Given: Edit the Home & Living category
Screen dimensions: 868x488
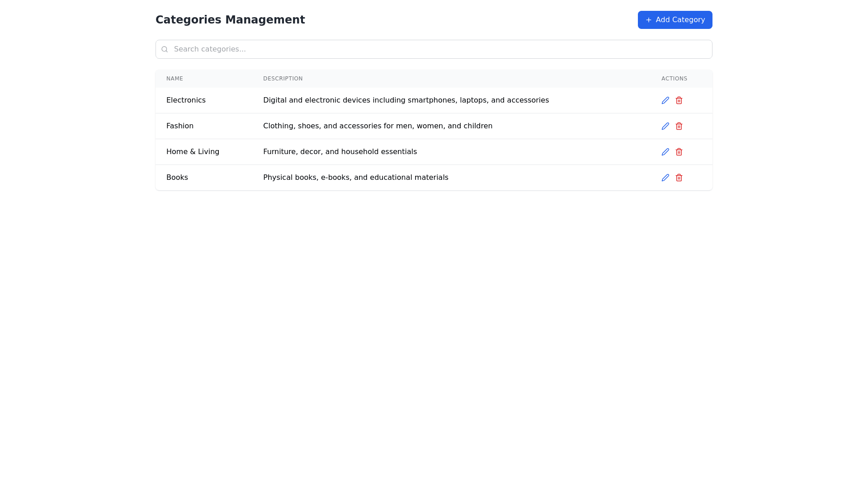Looking at the screenshot, I should (x=665, y=152).
